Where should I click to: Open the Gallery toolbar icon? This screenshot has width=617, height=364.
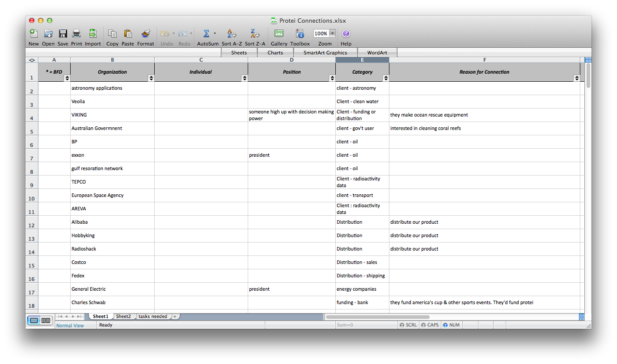[279, 33]
